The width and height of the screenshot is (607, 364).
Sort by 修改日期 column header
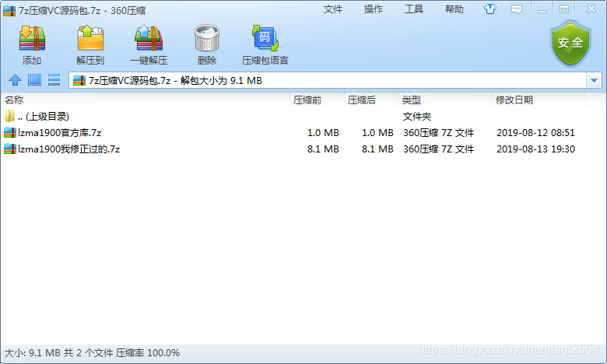[x=539, y=100]
